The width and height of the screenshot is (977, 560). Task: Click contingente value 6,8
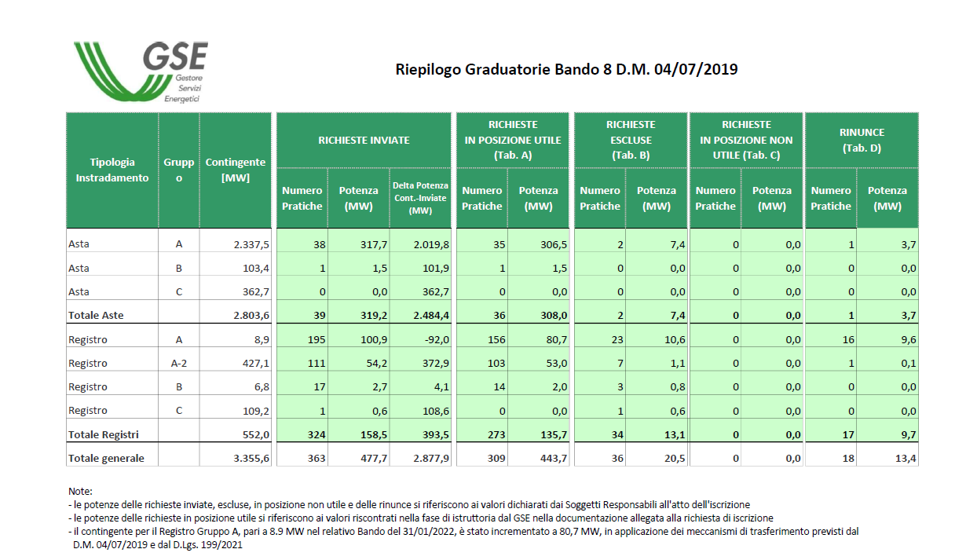pos(262,386)
